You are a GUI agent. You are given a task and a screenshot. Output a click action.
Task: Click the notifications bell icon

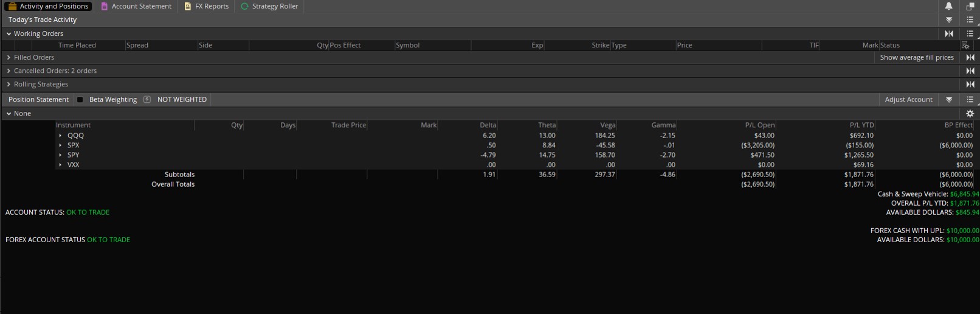(948, 6)
